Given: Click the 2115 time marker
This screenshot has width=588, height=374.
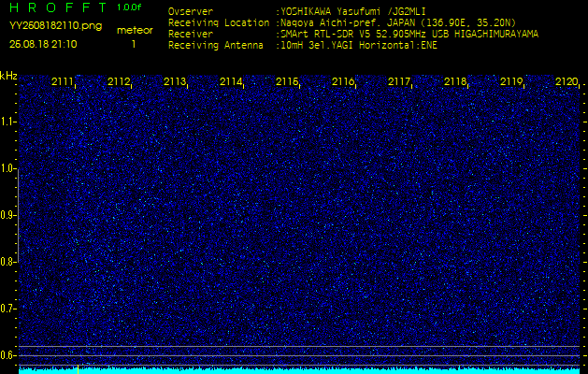Looking at the screenshot, I should 286,81.
